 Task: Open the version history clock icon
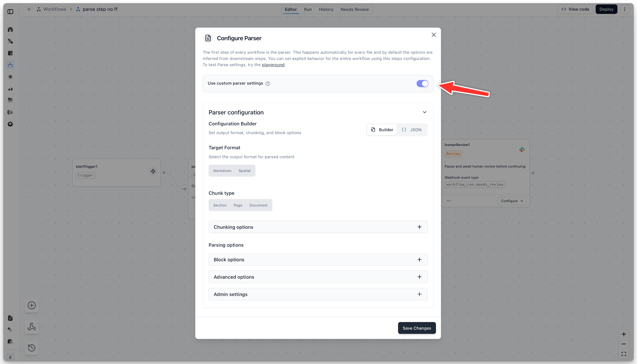coord(32,347)
